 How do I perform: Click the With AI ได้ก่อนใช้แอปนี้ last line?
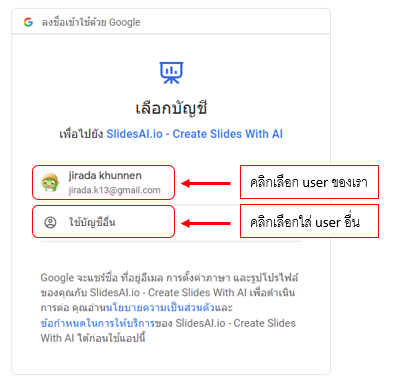tap(93, 338)
